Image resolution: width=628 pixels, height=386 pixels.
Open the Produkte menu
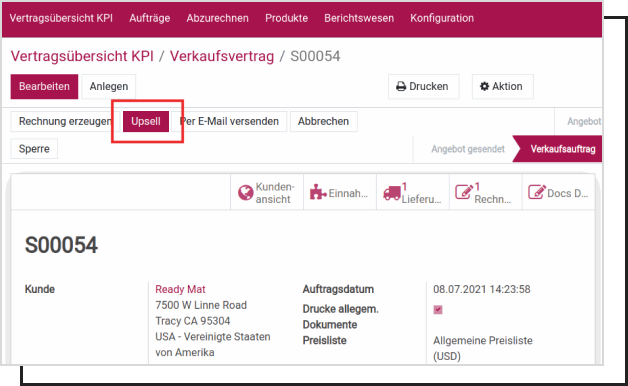click(x=286, y=18)
